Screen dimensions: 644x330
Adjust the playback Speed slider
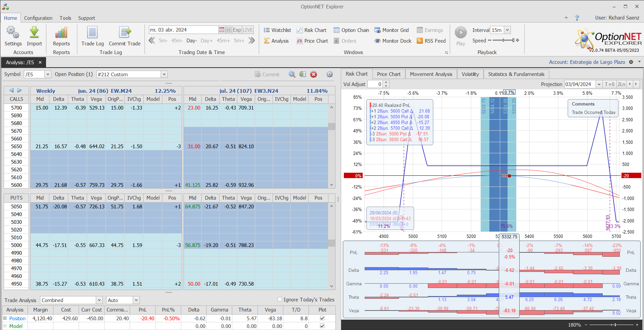click(x=503, y=40)
